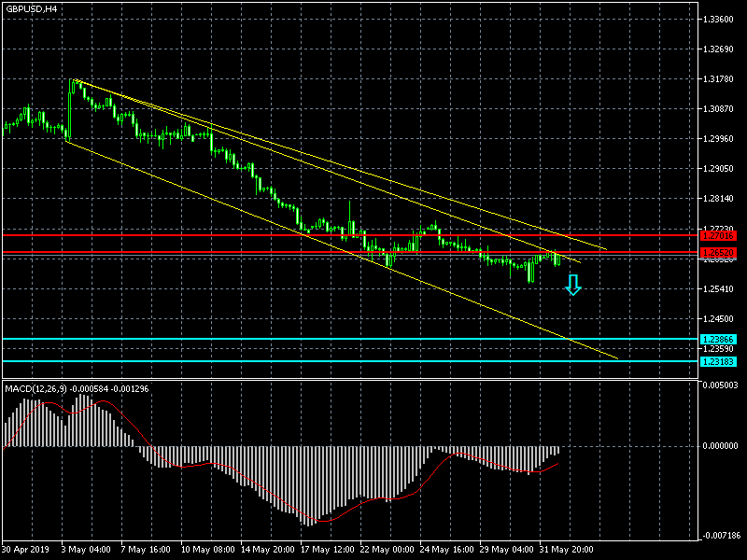The image size is (747, 560).
Task: Select the red 1.27016 price label
Action: tap(718, 235)
